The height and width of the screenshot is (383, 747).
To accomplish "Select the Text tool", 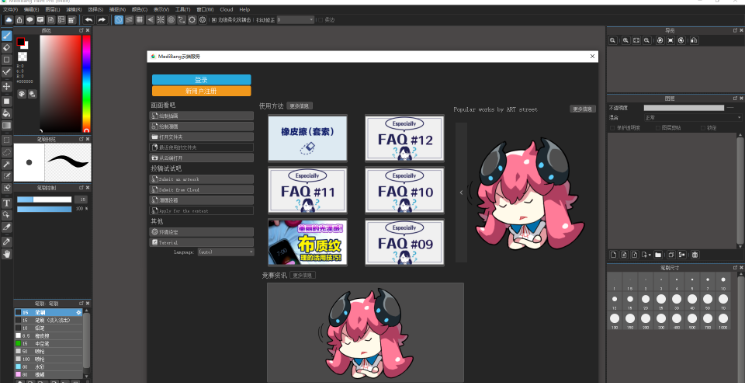I will click(x=7, y=203).
